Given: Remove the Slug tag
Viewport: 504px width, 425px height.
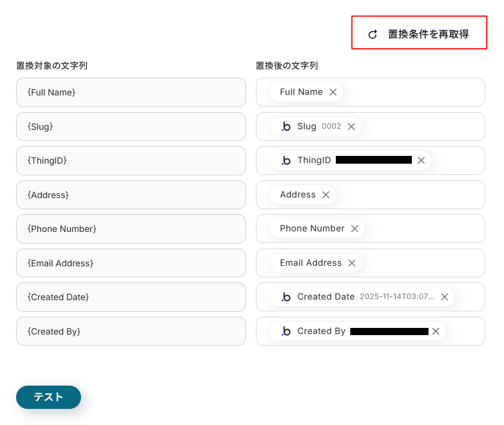Looking at the screenshot, I should click(x=351, y=127).
